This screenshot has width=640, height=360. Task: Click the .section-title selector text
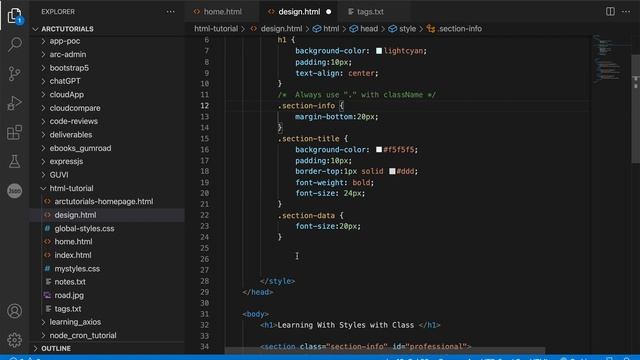click(308, 139)
